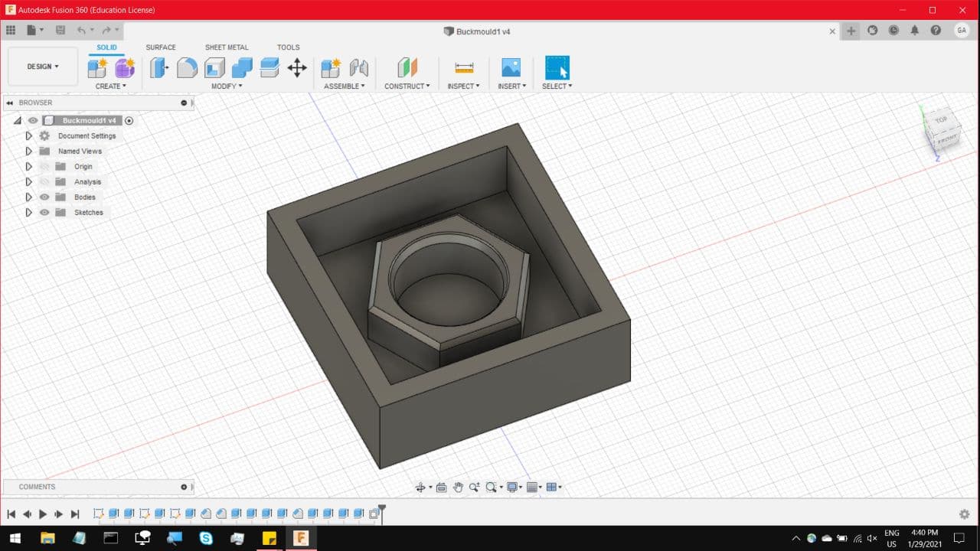The width and height of the screenshot is (980, 551).
Task: Select the Press Pull tool
Action: [x=159, y=67]
